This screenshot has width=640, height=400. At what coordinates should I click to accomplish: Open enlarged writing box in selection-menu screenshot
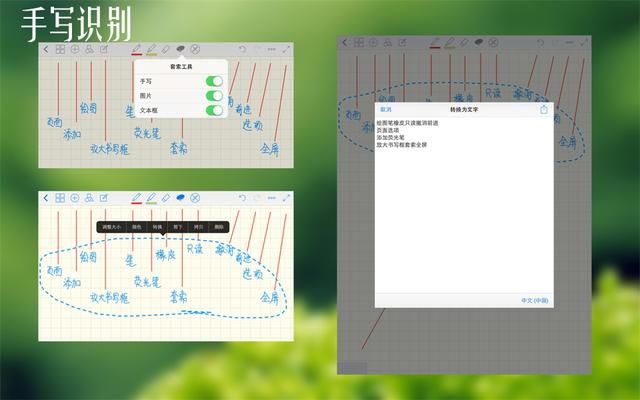pos(104,198)
